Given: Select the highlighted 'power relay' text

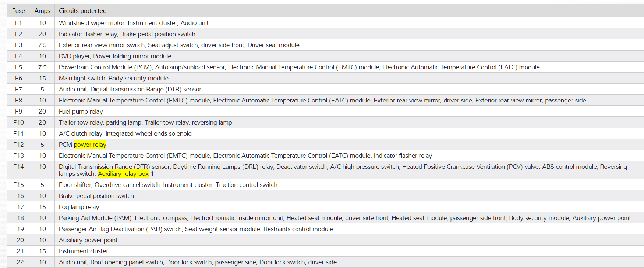Looking at the screenshot, I should click(90, 145).
